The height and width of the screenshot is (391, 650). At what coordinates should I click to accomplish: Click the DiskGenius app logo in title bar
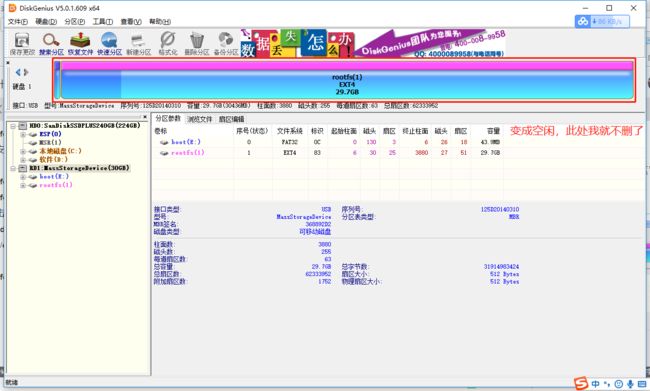coord(12,8)
